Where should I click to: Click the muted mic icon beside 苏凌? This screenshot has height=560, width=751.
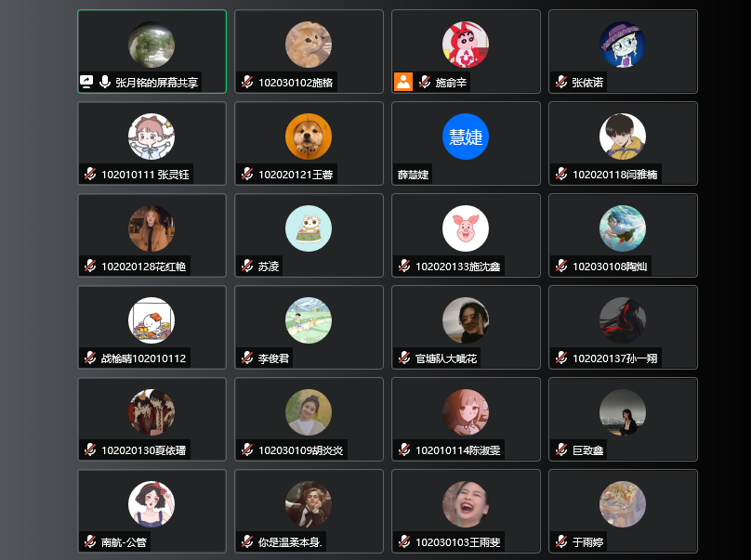247,266
